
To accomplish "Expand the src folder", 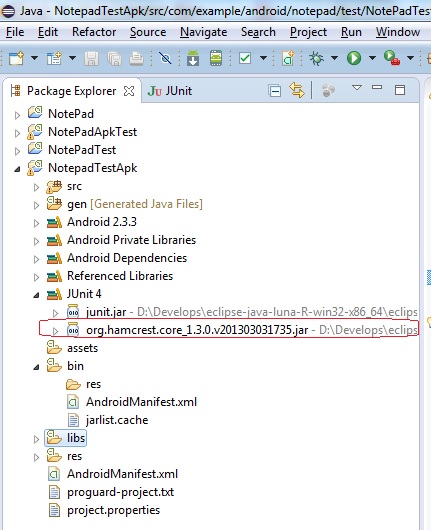I will pyautogui.click(x=36, y=187).
